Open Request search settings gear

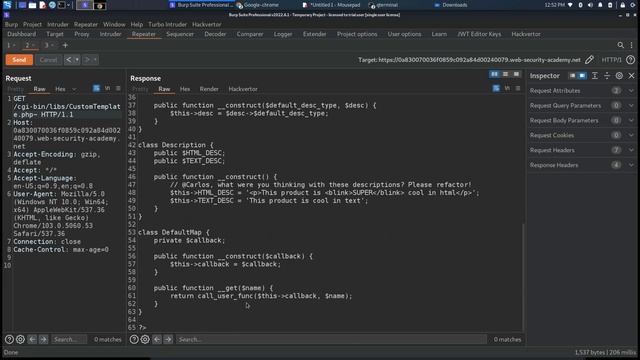point(20,339)
